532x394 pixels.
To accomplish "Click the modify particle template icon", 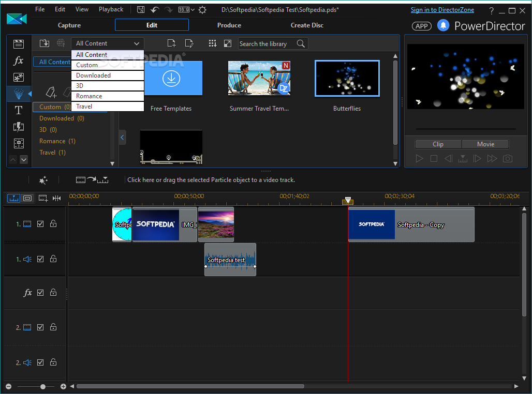I will point(189,43).
